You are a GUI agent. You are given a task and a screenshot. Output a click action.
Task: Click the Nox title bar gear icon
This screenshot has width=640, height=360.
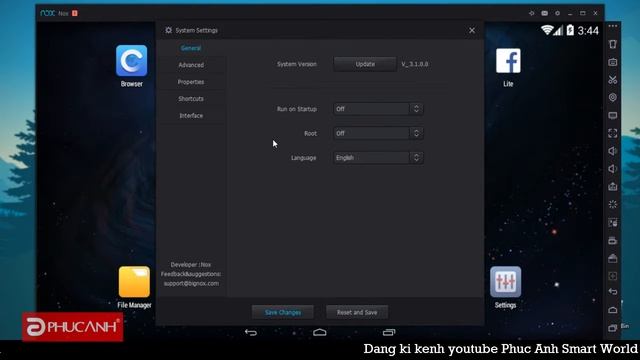557,13
